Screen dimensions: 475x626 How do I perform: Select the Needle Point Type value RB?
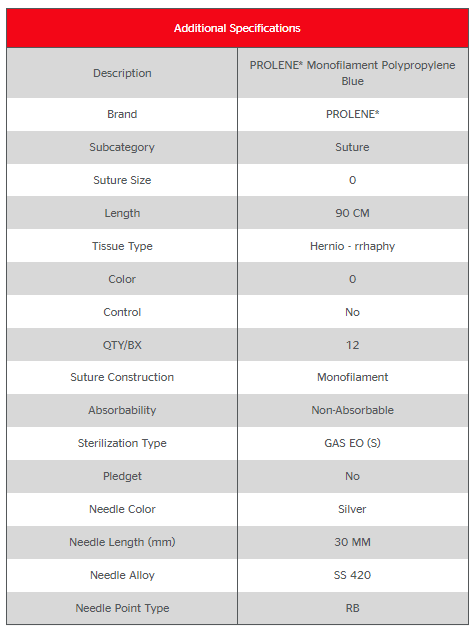(x=352, y=608)
